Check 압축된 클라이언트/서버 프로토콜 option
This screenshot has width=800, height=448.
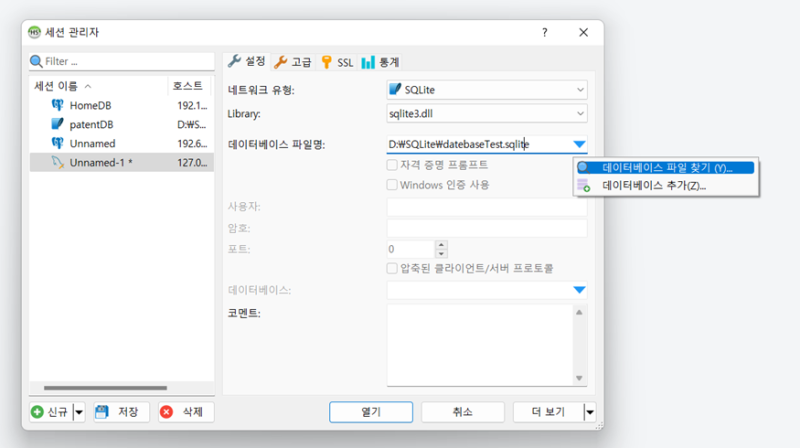[x=392, y=268]
